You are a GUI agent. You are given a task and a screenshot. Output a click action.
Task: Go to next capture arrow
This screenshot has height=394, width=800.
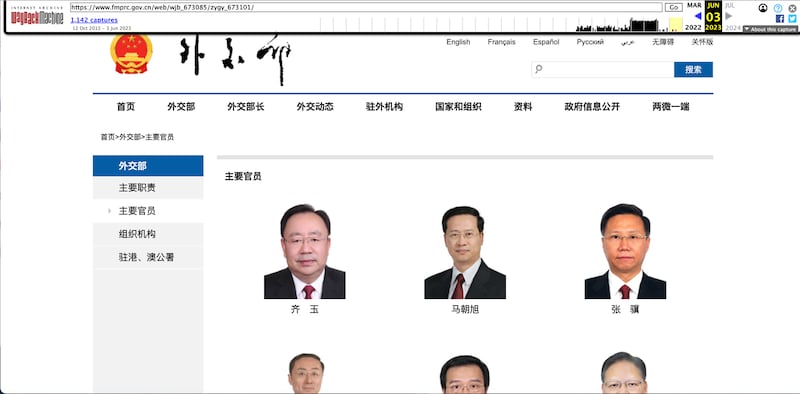coord(729,16)
